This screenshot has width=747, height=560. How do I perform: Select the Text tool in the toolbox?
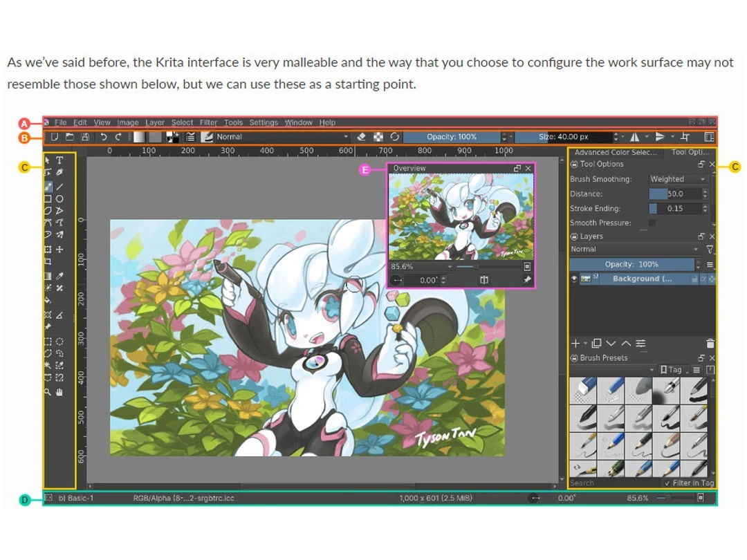click(59, 160)
